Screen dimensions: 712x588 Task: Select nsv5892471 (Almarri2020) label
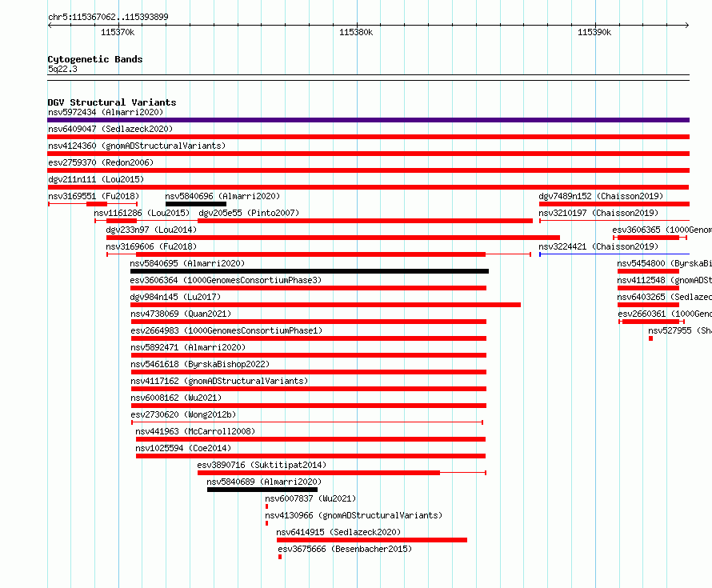pyautogui.click(x=188, y=347)
